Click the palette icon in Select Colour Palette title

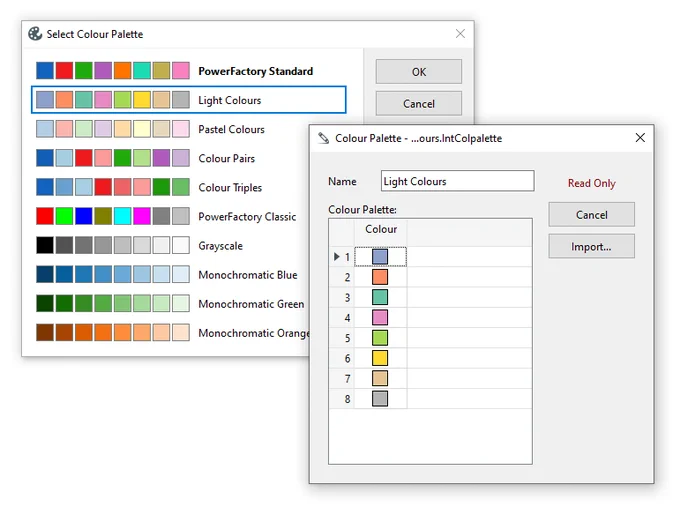click(35, 34)
